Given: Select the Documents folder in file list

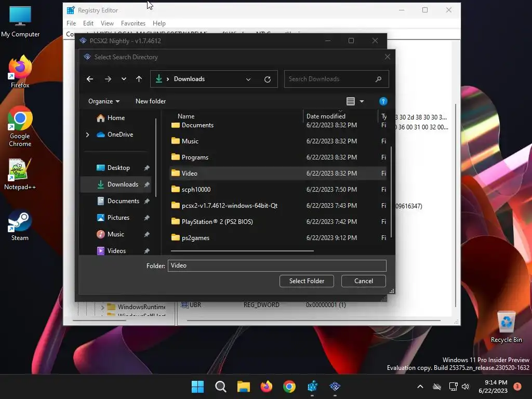Looking at the screenshot, I should point(197,125).
